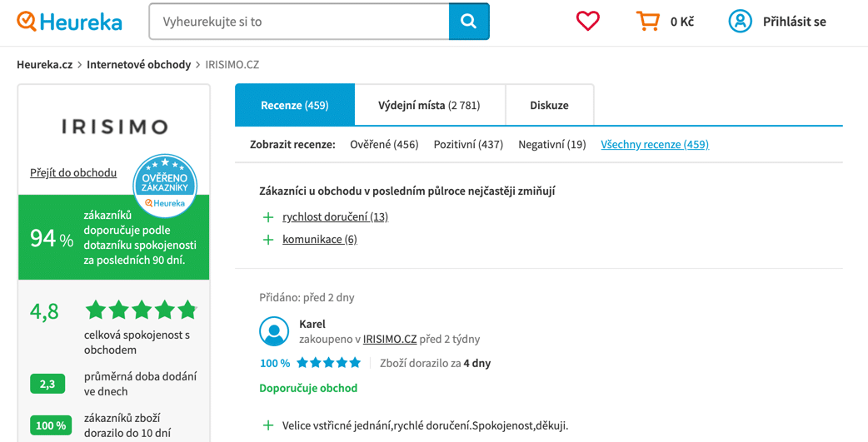Switch to the Výdejní místa tab
This screenshot has width=868, height=442.
430,105
